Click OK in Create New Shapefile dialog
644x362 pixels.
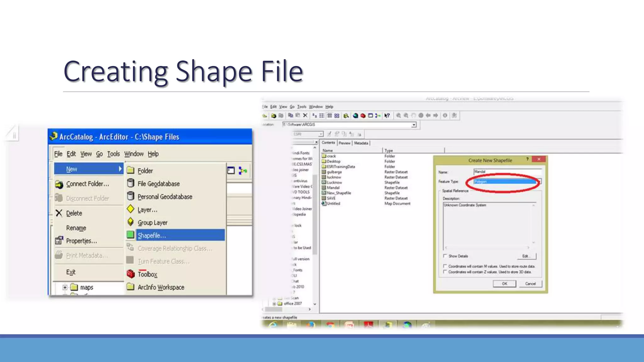[x=504, y=283]
